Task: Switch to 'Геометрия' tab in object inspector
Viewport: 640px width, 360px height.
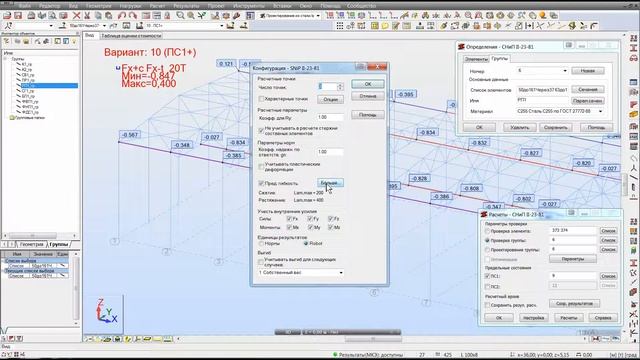Action: pyautogui.click(x=31, y=244)
